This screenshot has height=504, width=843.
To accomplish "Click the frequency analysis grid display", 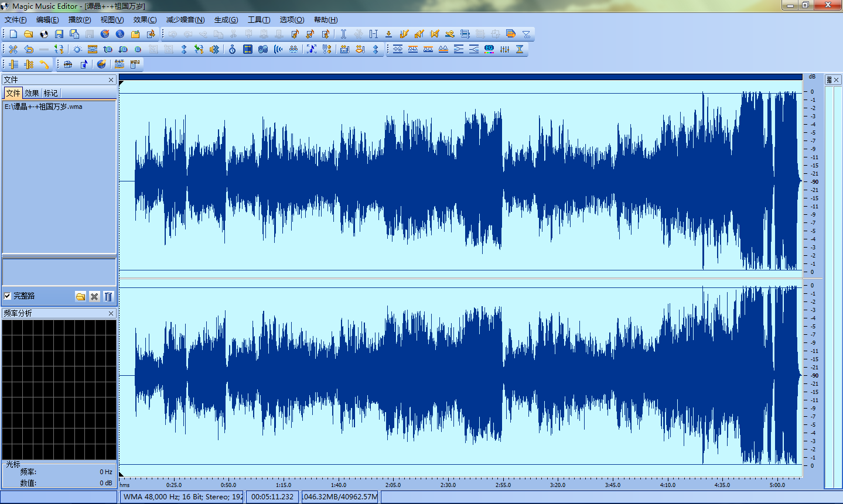I will 59,390.
